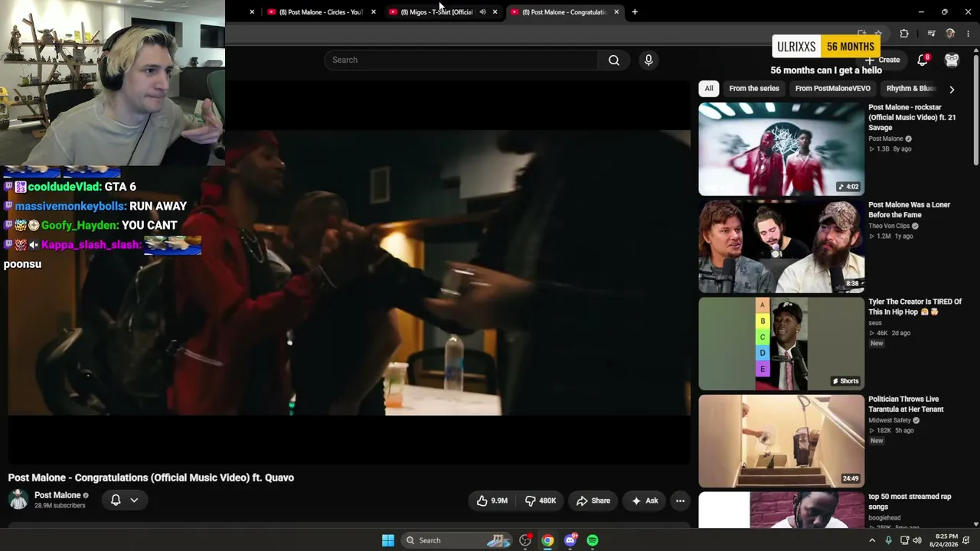
Task: Open YouTube notifications bell
Action: tap(923, 60)
